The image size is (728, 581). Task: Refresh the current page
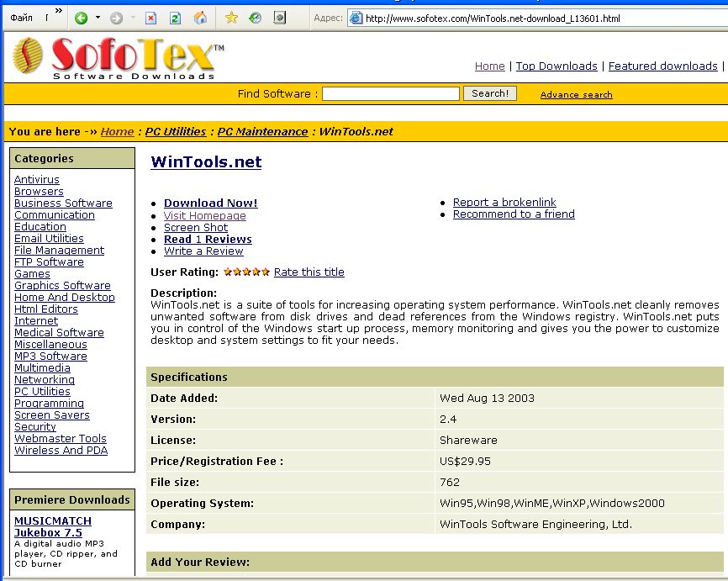click(175, 18)
